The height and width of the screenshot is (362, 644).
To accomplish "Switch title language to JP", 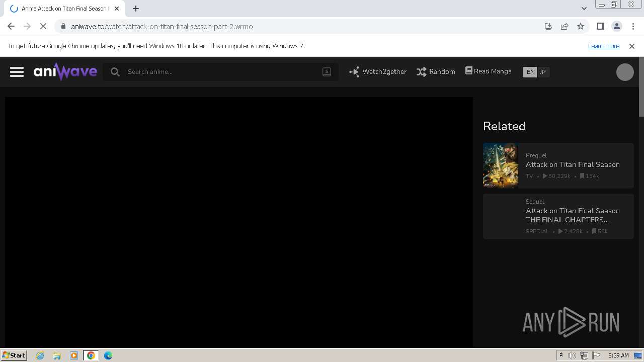I will [543, 72].
